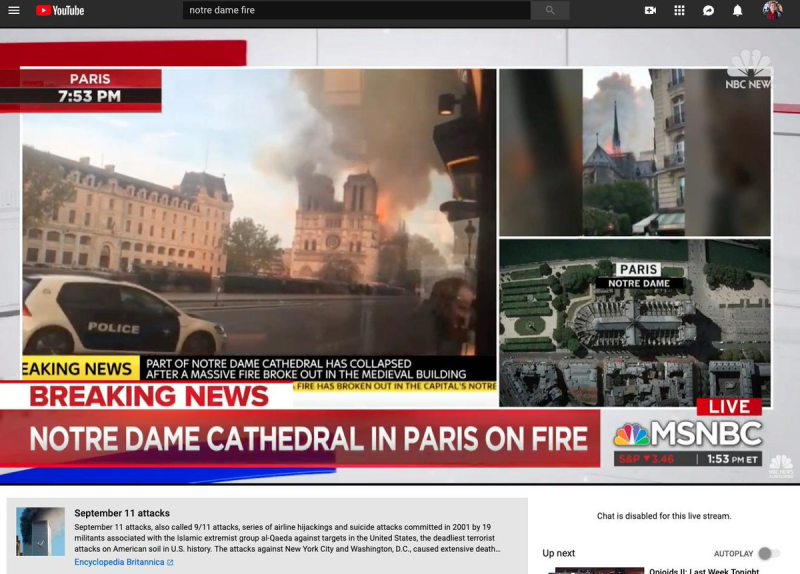Open the Encyclopedia Britannica link

[119, 562]
